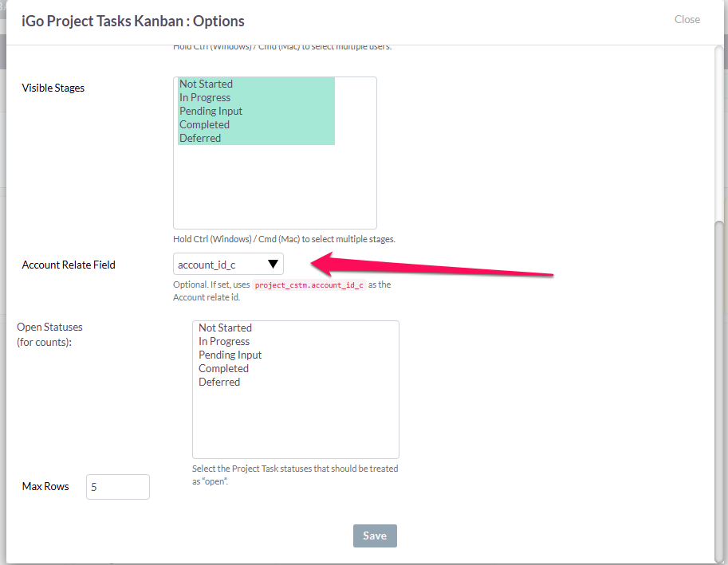Choose Completed in Open Statuses list
Screen dimensions: 728x565
(295, 368)
